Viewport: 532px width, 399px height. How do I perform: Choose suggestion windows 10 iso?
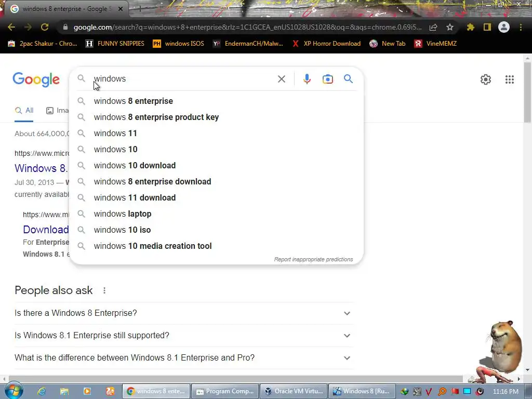click(x=216, y=230)
